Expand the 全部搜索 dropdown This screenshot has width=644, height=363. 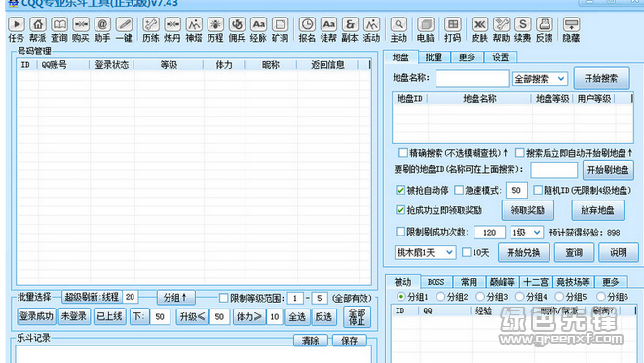point(540,79)
